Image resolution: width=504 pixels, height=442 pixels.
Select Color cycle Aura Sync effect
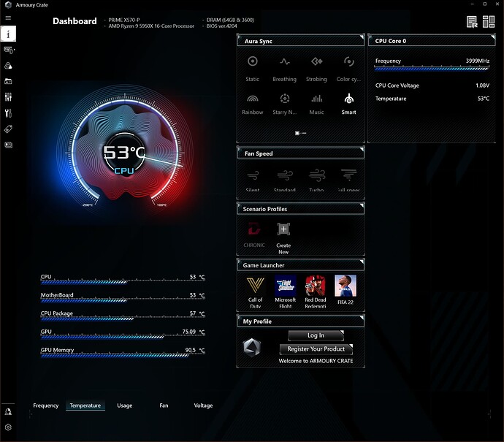(348, 69)
